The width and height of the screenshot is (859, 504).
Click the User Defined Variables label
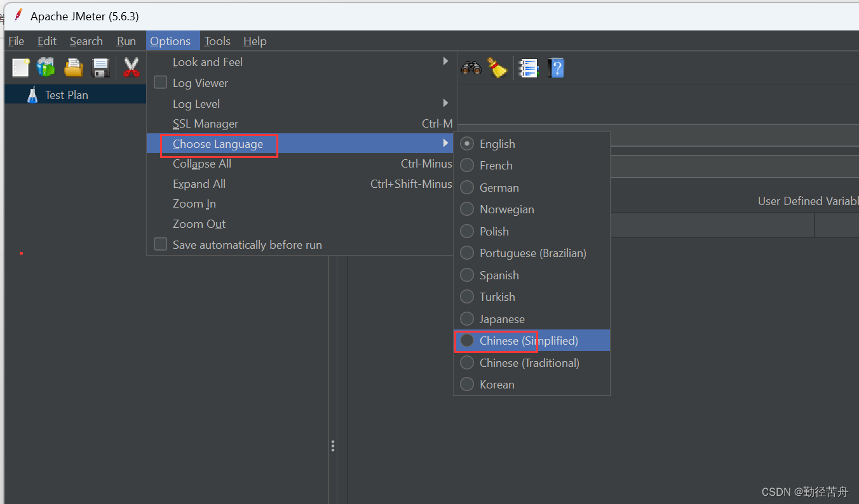click(808, 201)
